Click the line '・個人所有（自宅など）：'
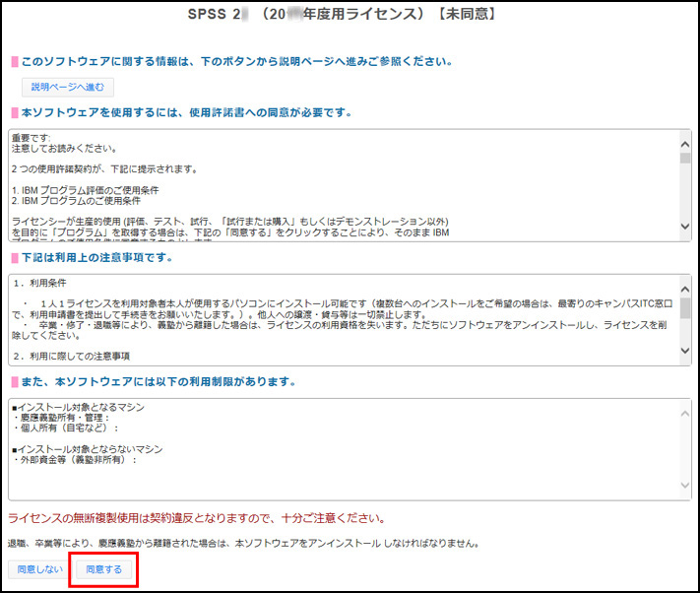This screenshot has width=700, height=593. (65, 428)
